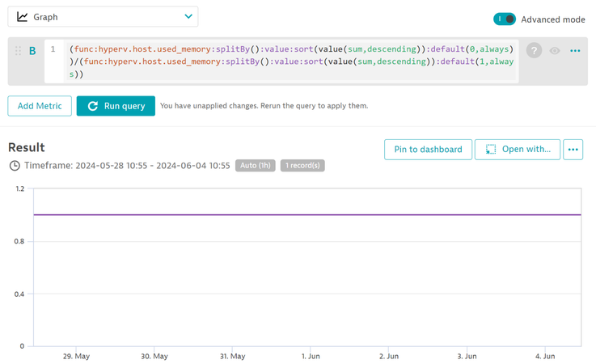Click the refresh icon in Run query
This screenshot has height=364, width=596.
[x=93, y=106]
